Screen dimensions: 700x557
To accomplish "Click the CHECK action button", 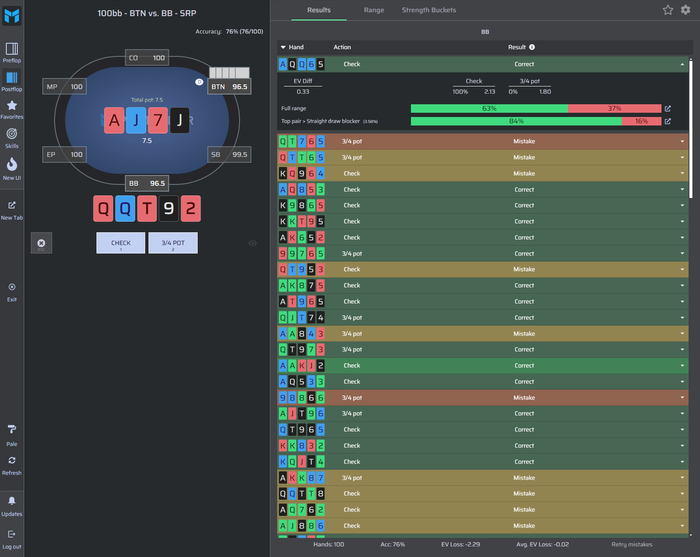I will [x=121, y=243].
